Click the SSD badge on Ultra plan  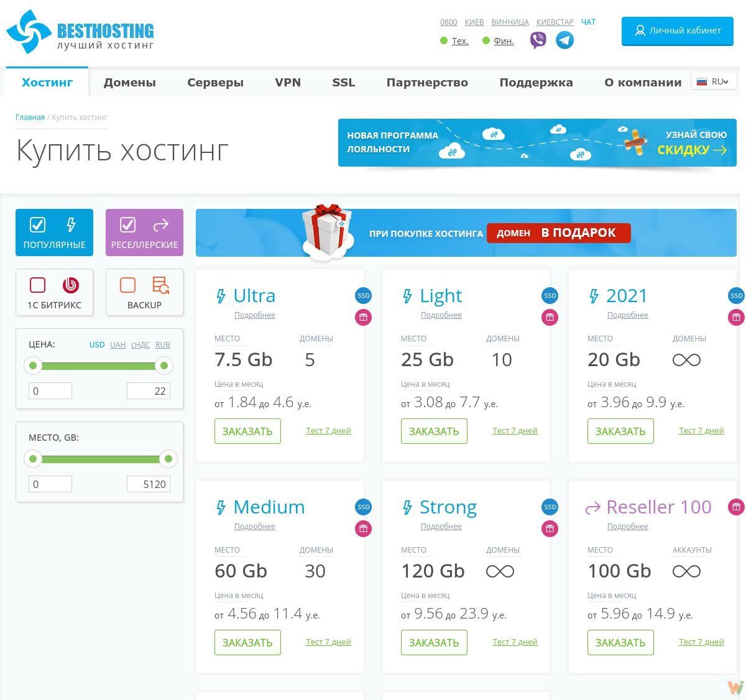363,296
